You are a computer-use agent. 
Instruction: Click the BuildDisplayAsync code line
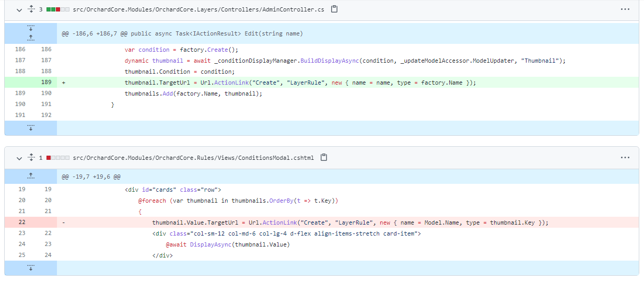345,61
